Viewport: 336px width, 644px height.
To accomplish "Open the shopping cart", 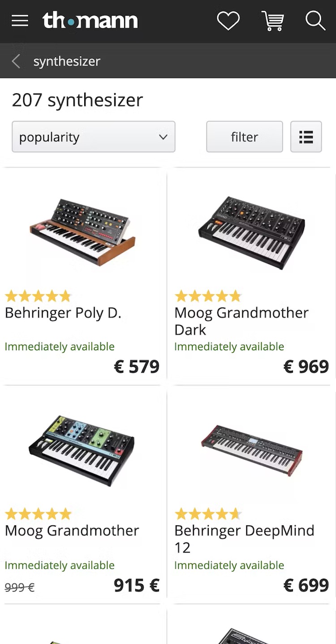I will [272, 21].
